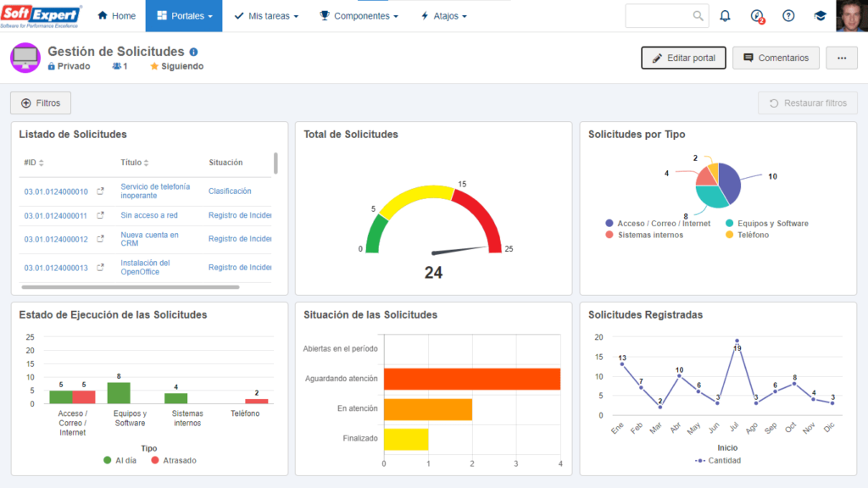The width and height of the screenshot is (868, 488).
Task: Expand the Portales dropdown menu
Action: 184,16
